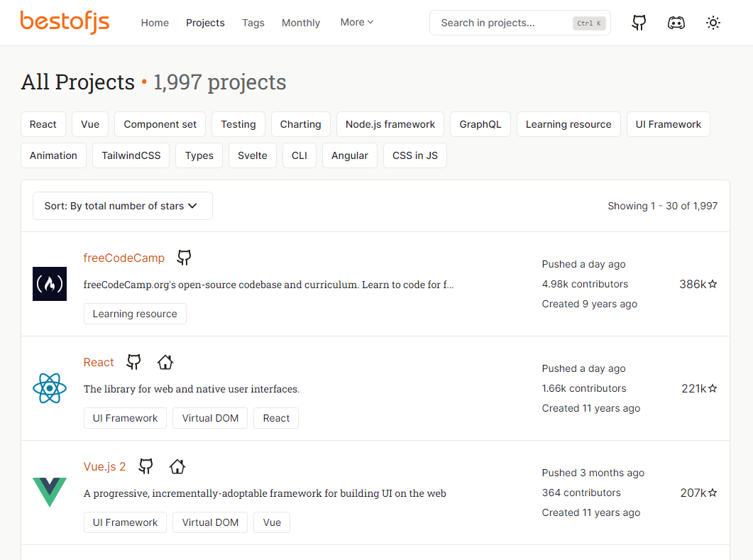The image size is (753, 560).
Task: Click React tag under React project
Action: [x=276, y=418]
